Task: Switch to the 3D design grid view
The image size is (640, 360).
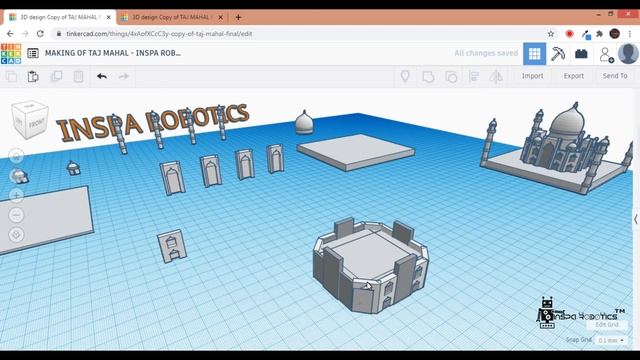Action: 535,53
